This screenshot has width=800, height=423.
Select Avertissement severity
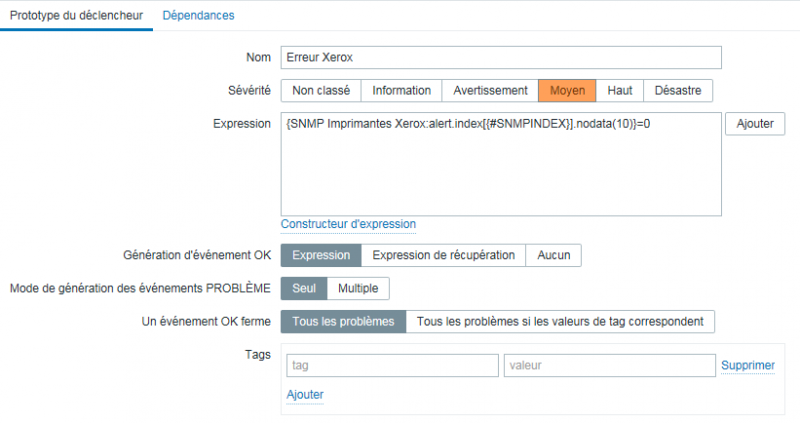[490, 90]
